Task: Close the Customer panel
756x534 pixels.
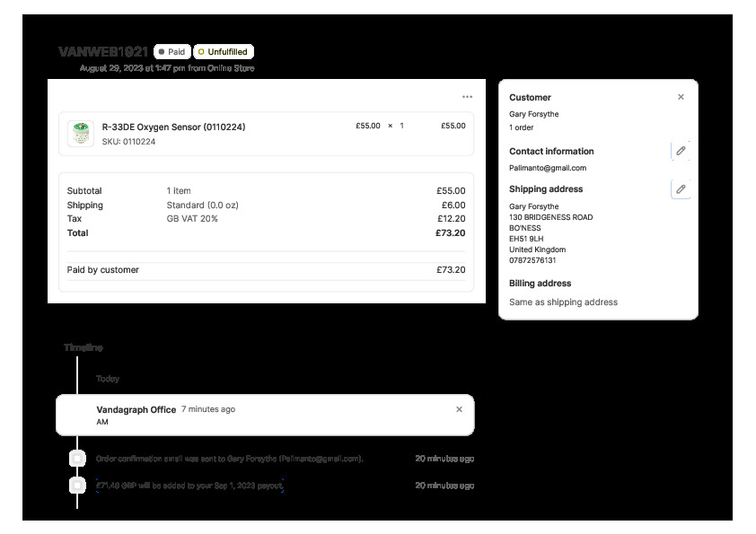Action: click(681, 97)
